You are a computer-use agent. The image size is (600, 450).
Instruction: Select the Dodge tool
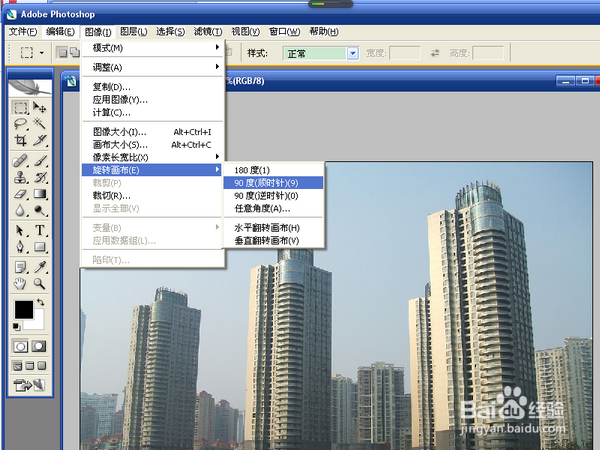point(40,210)
